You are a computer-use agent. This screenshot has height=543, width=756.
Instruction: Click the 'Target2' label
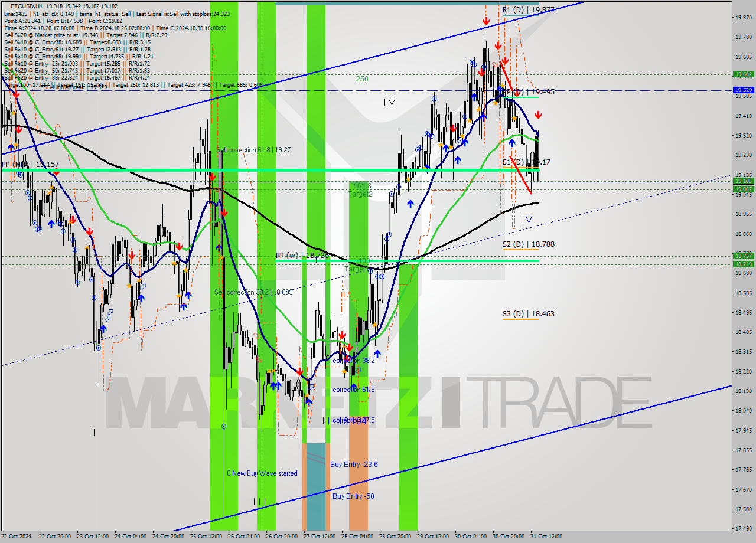click(360, 194)
